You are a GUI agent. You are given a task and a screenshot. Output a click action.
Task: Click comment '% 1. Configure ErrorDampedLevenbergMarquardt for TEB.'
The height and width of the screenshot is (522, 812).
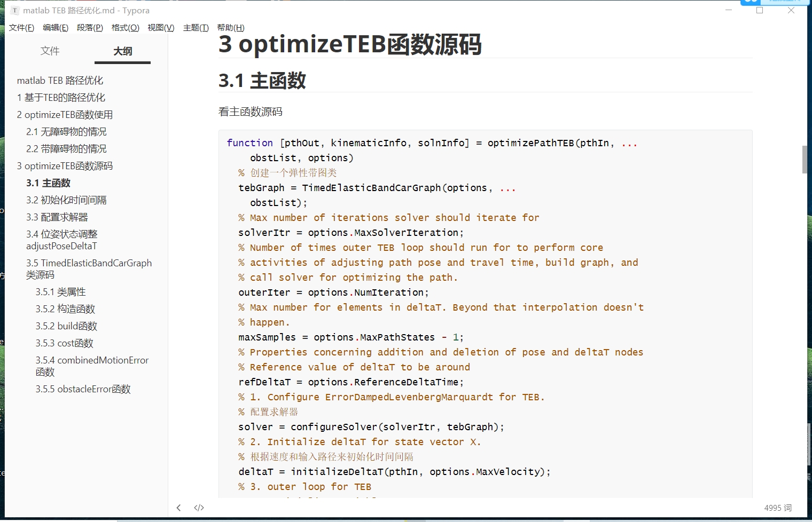click(392, 397)
